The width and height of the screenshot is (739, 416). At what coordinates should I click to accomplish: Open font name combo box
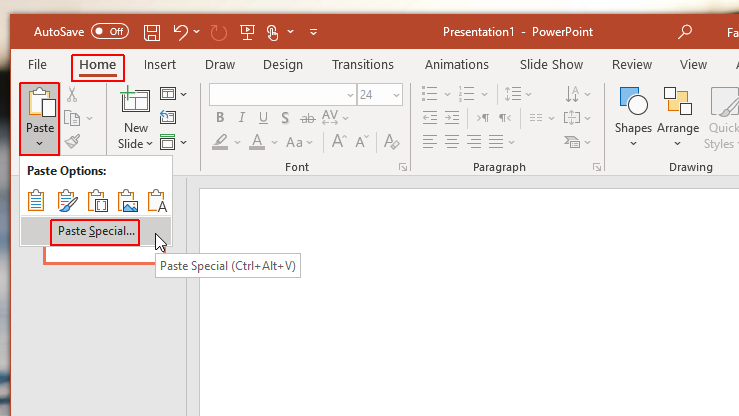tap(282, 95)
